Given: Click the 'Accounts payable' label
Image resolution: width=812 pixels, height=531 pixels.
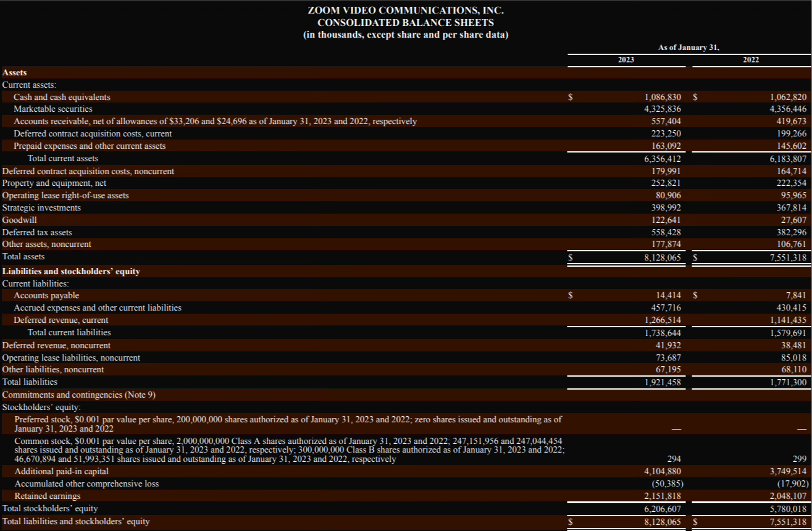Looking at the screenshot, I should 46,296.
